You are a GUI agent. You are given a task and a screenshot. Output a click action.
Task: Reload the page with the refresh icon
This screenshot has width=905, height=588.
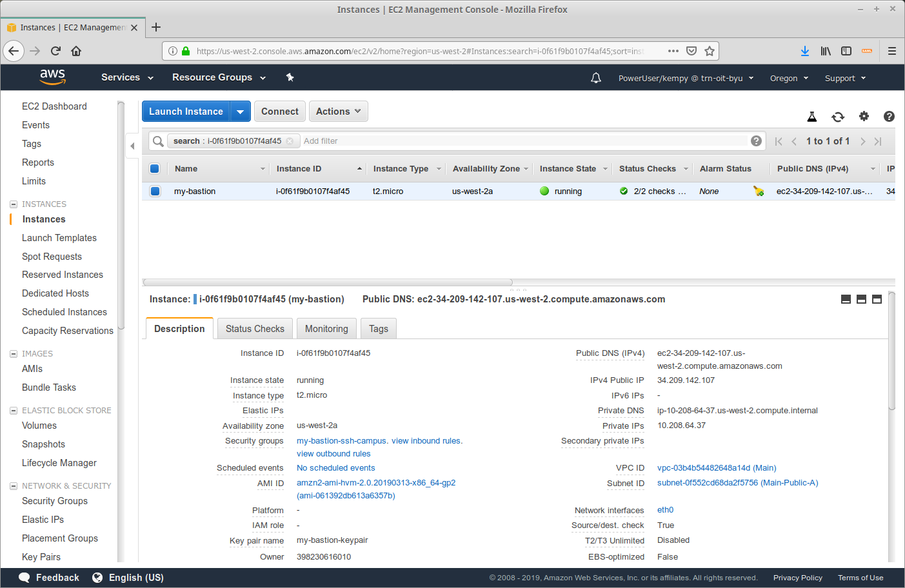click(x=55, y=51)
